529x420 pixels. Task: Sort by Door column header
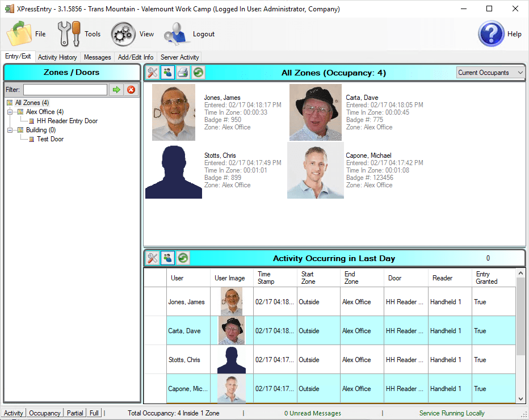[406, 278]
